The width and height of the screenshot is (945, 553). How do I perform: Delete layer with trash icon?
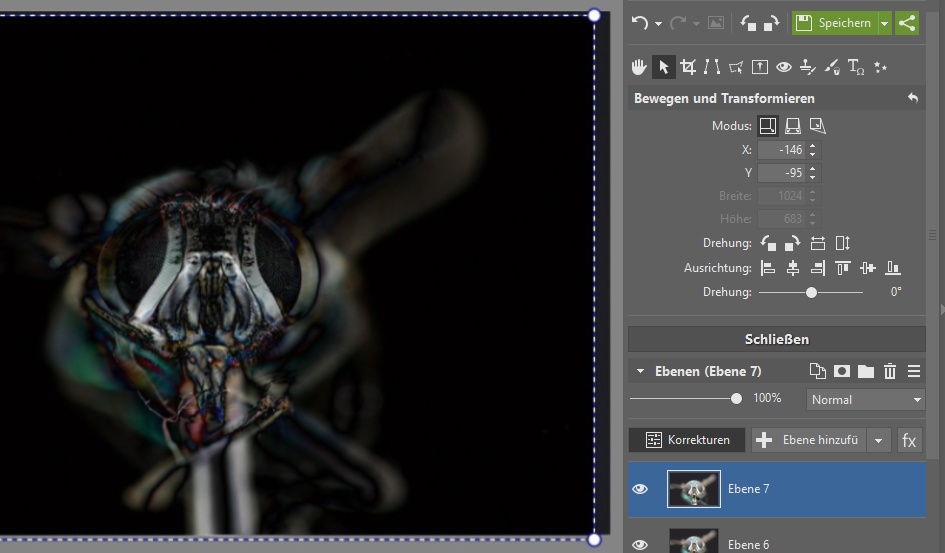890,371
